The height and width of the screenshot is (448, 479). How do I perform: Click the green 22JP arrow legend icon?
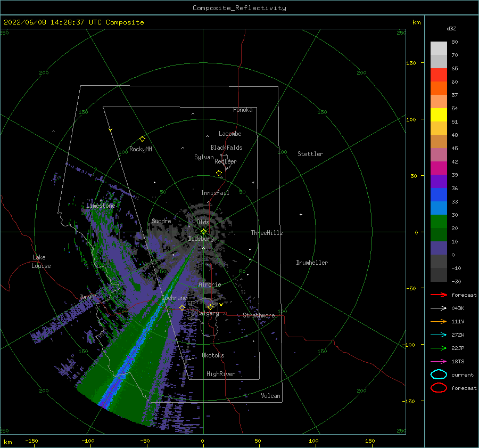pyautogui.click(x=439, y=348)
